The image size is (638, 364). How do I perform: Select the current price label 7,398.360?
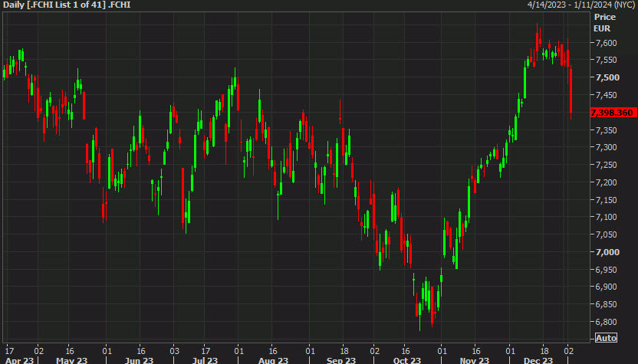click(613, 113)
